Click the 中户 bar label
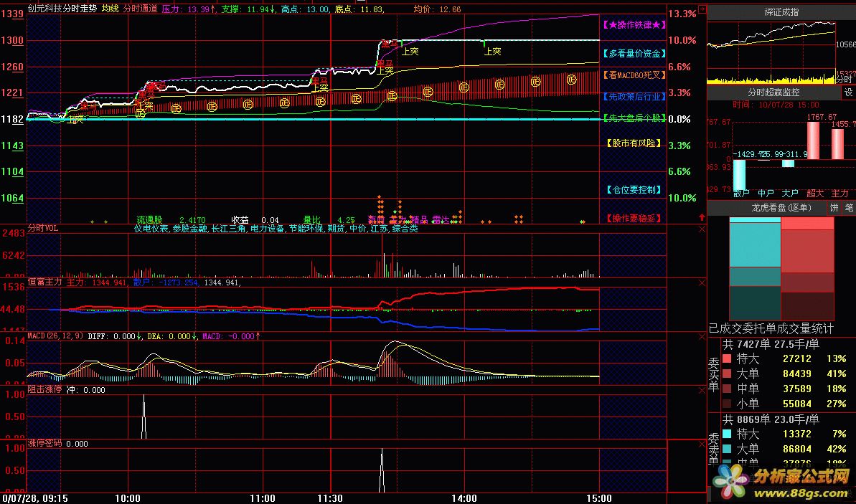 766,193
